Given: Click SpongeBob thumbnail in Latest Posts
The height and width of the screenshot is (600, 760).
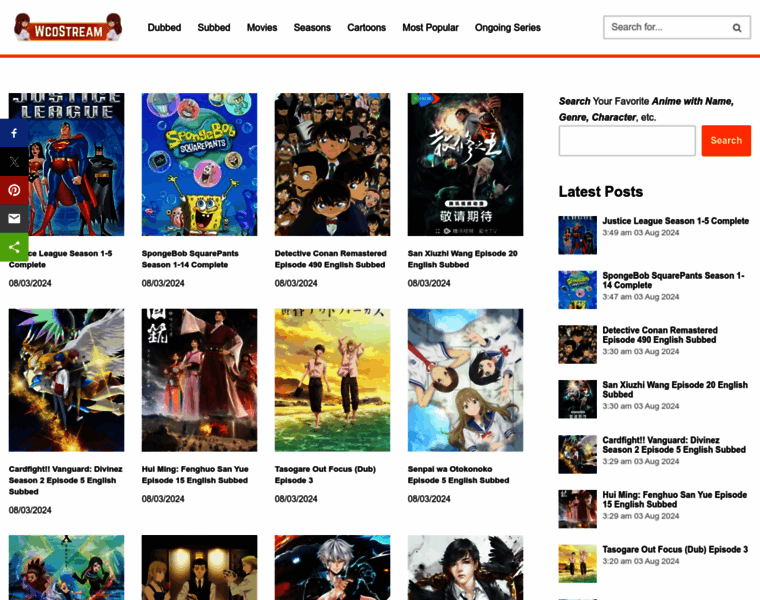Looking at the screenshot, I should pos(577,290).
